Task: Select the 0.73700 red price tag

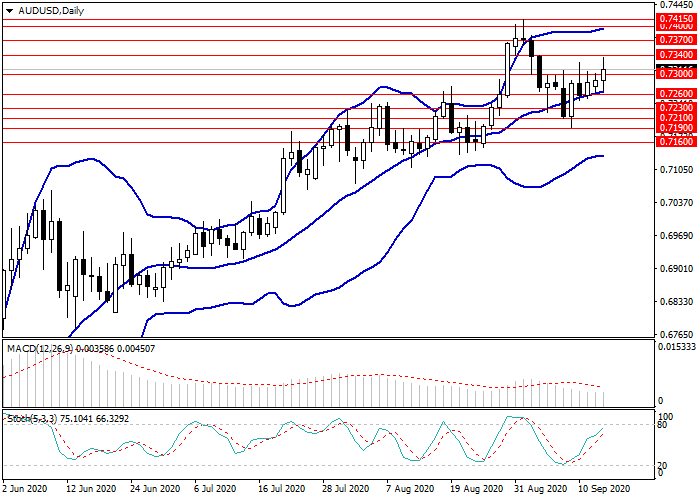Action: tap(675, 39)
